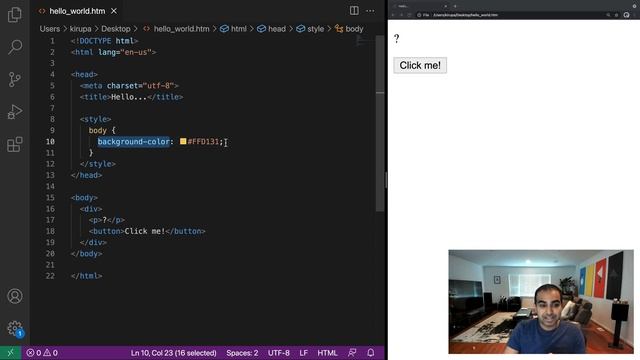Open the Explorer view in activity bar
The image size is (640, 360).
pyautogui.click(x=15, y=15)
